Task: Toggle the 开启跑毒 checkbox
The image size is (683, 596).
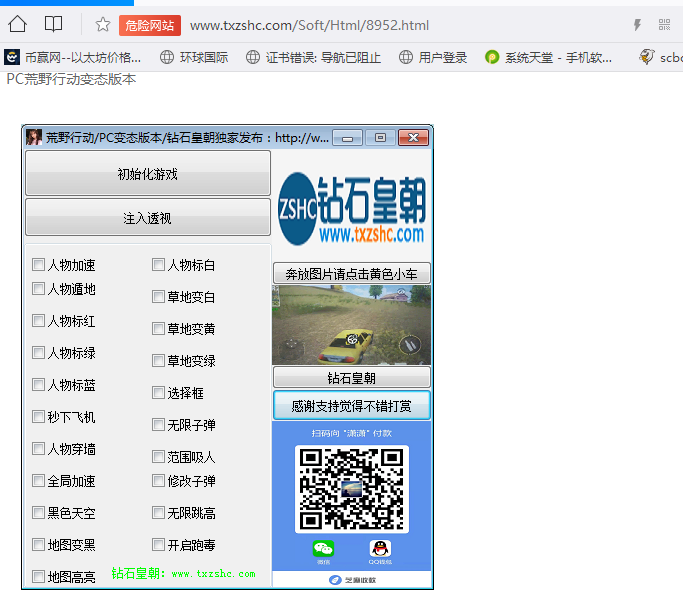Action: [158, 545]
